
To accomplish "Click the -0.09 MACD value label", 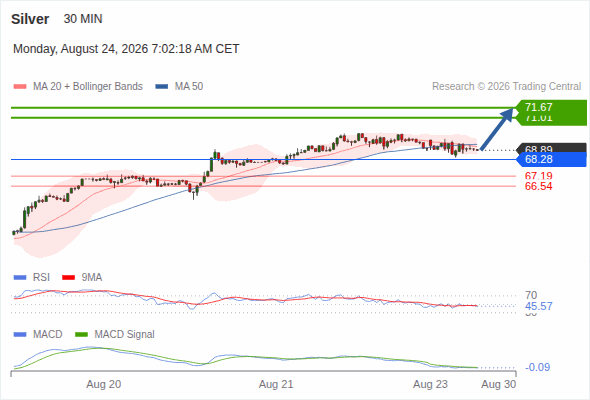I will (x=537, y=367).
